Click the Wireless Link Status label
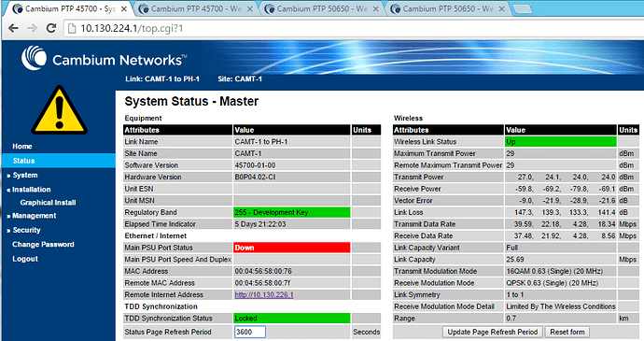Screen dimensions: 644x341 point(425,141)
